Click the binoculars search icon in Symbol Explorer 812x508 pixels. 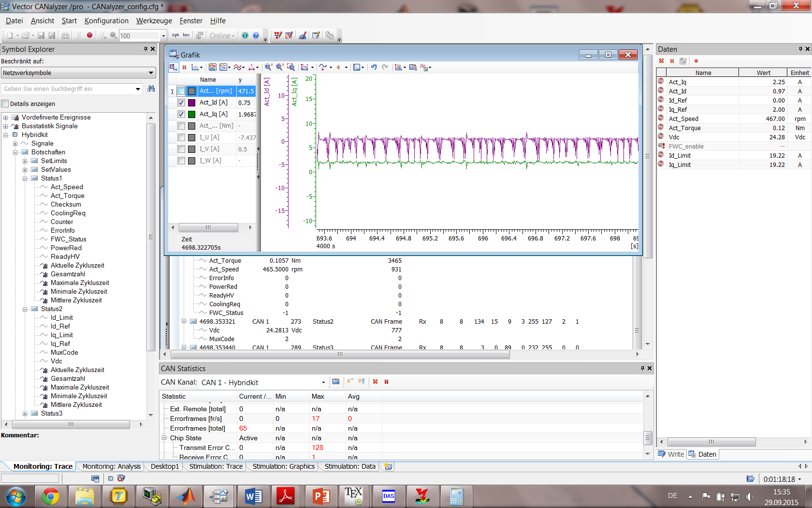(151, 89)
